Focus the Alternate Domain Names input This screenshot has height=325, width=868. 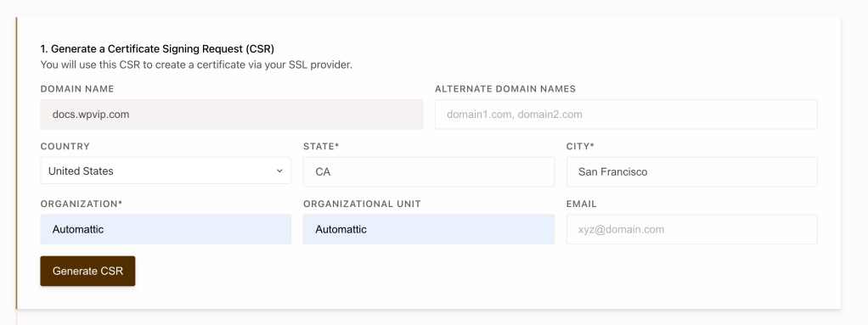pos(626,115)
